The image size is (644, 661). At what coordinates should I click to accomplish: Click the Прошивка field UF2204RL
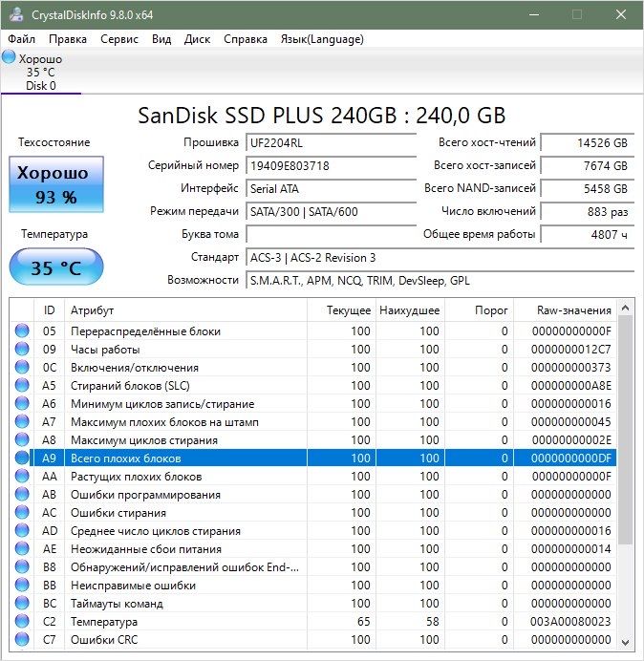[x=331, y=142]
